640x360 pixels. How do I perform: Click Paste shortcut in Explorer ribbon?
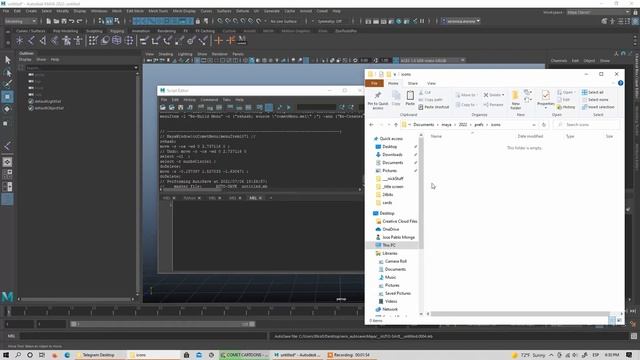pyautogui.click(x=433, y=107)
